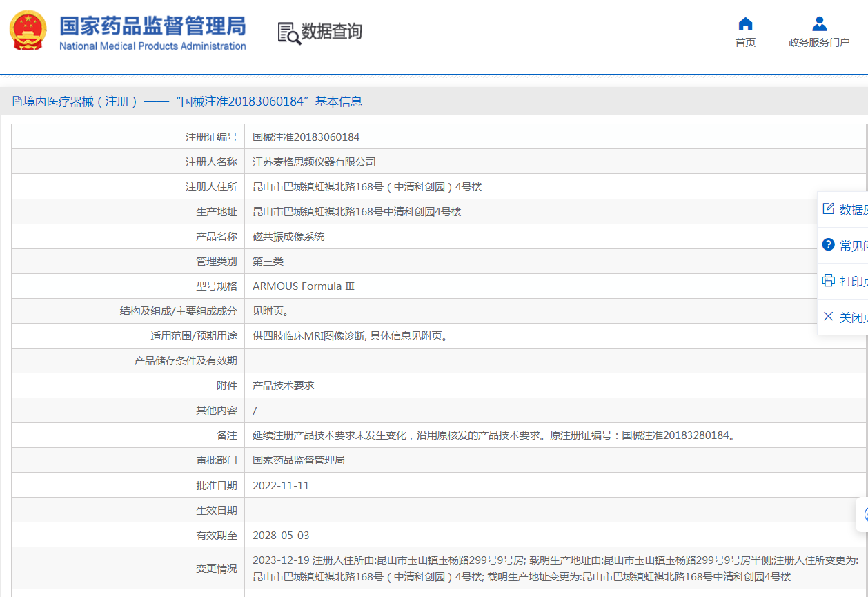
Task: Click the floating chat widget at right edge
Action: pyautogui.click(x=862, y=514)
